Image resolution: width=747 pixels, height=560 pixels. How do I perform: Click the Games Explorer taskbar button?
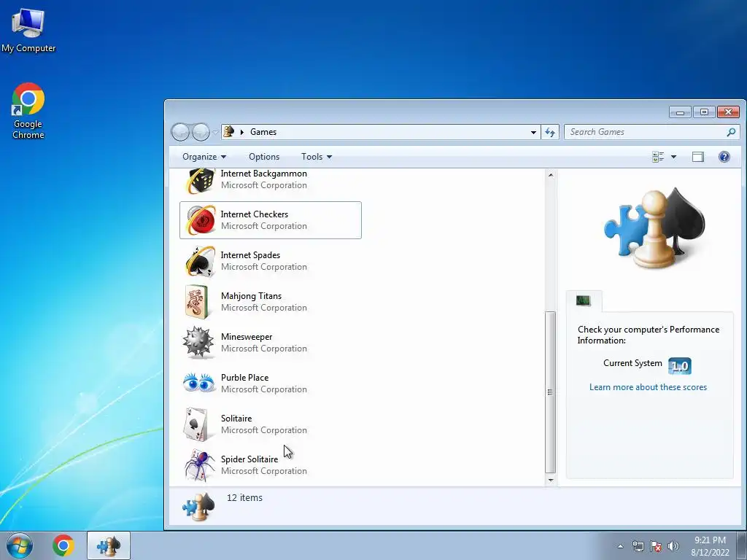tap(109, 545)
